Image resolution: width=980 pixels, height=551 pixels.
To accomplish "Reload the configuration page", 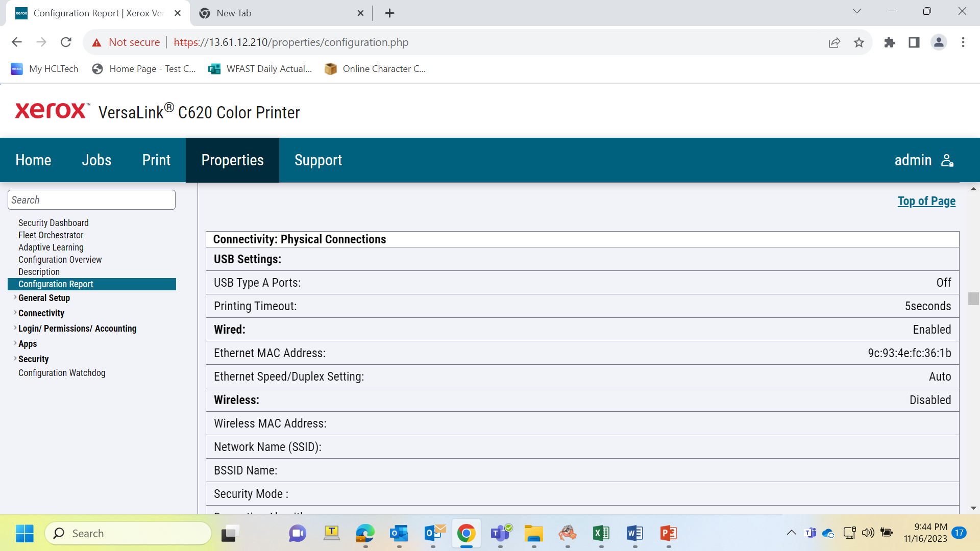I will click(x=66, y=42).
